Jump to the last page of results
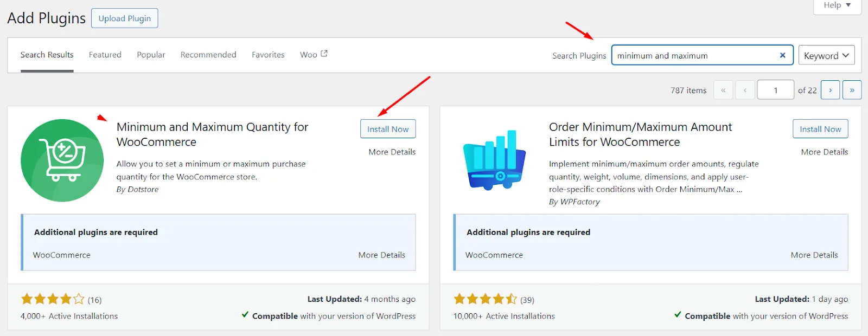 pyautogui.click(x=852, y=90)
